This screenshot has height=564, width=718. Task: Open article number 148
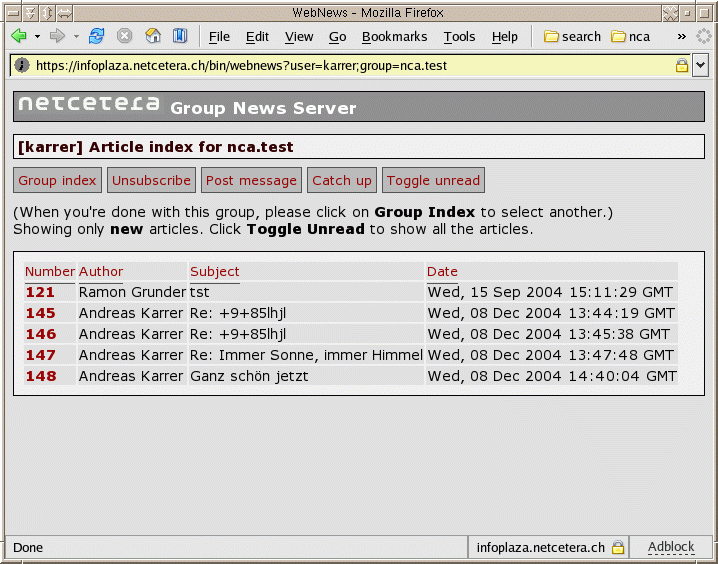click(x=41, y=376)
